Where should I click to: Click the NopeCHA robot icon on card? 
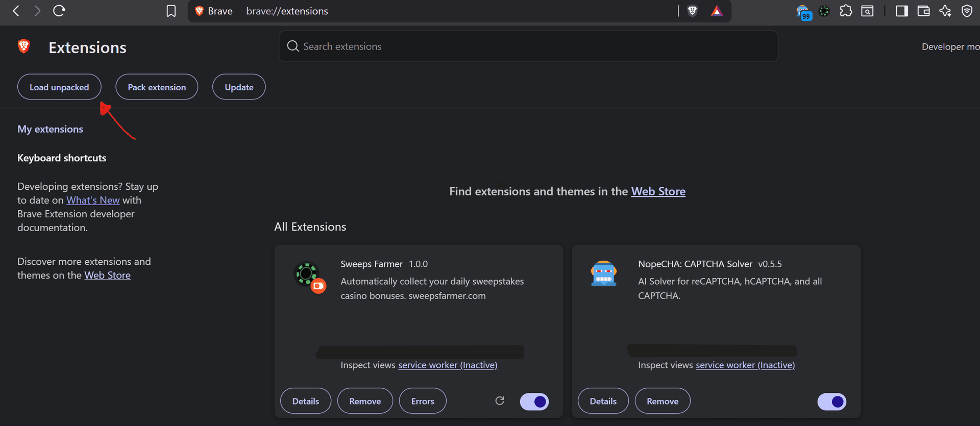click(x=604, y=273)
